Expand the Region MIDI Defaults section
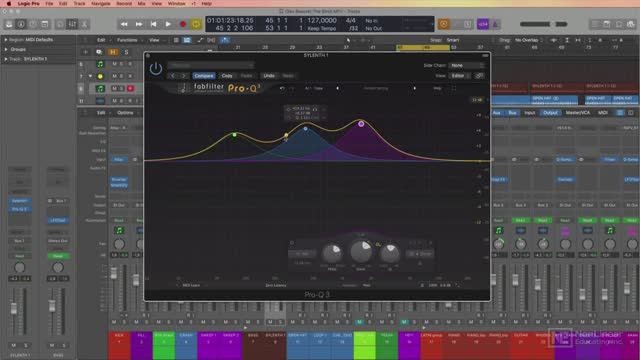Screen dimensions: 640x360 click(6, 40)
